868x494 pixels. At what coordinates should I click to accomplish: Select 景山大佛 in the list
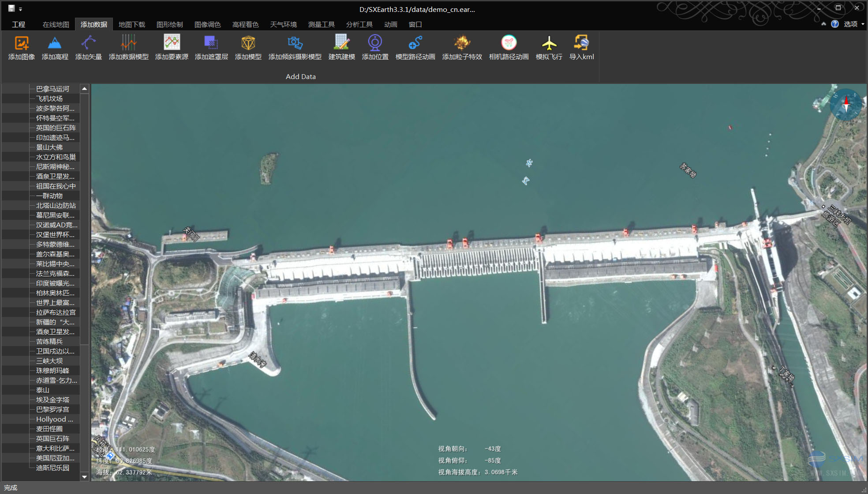click(49, 147)
